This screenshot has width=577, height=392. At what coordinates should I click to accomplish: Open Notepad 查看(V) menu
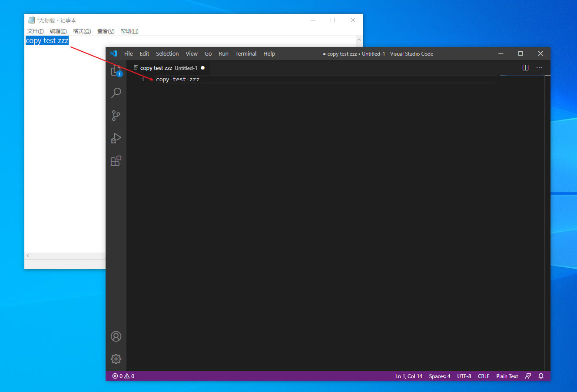pyautogui.click(x=106, y=31)
